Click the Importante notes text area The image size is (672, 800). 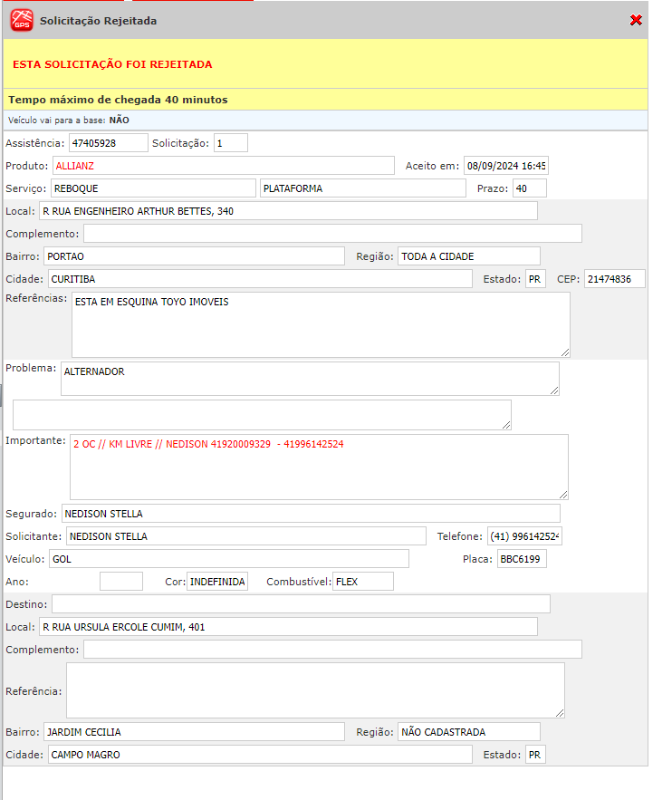(x=319, y=467)
